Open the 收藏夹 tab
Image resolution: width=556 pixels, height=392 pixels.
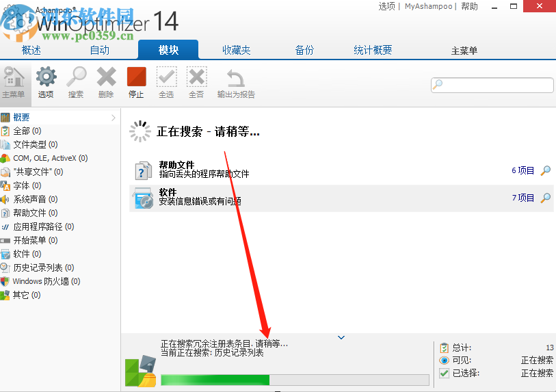coord(237,50)
